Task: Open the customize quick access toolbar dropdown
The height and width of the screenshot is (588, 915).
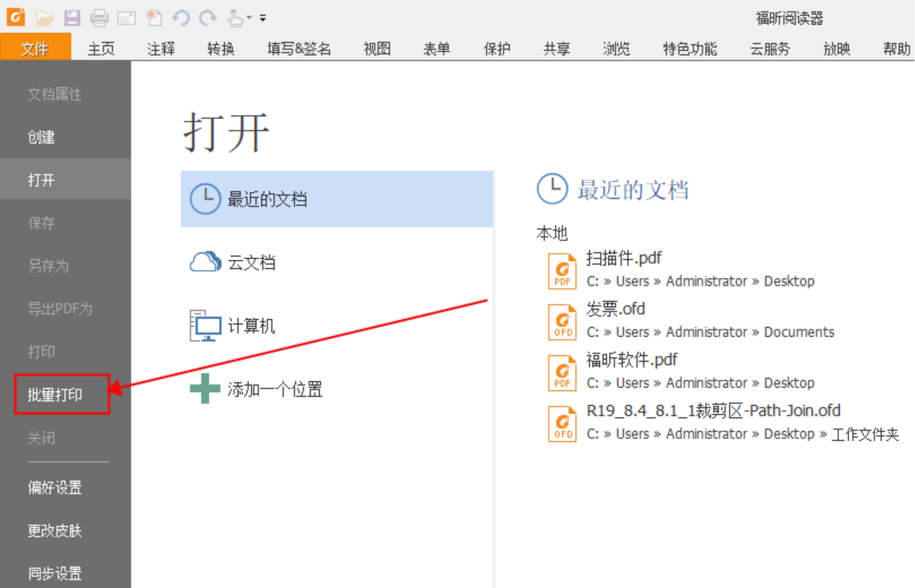Action: tap(263, 19)
